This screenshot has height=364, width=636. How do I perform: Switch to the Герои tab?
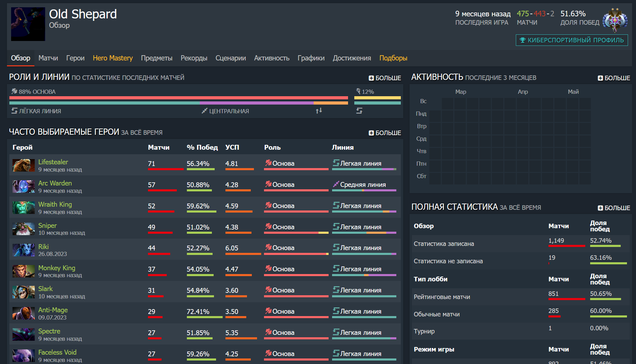(75, 58)
